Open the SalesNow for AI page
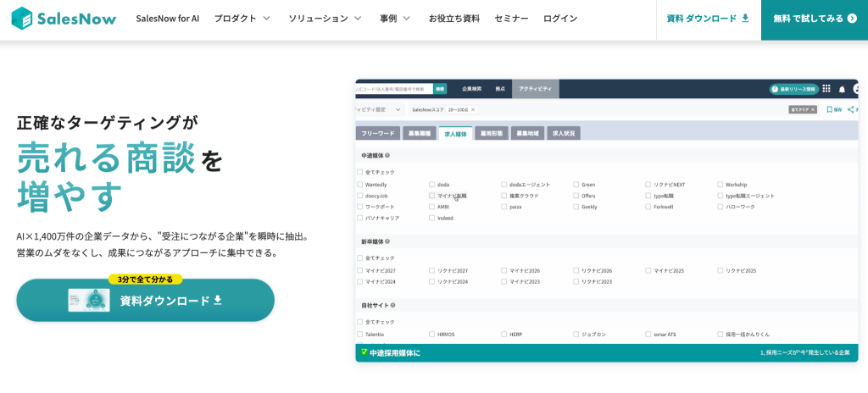The height and width of the screenshot is (393, 868). pos(167,19)
